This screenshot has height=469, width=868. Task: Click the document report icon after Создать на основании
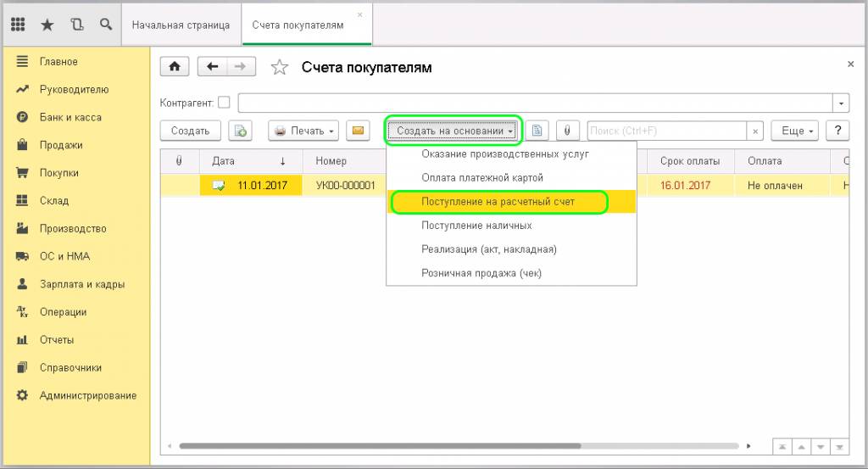click(537, 131)
